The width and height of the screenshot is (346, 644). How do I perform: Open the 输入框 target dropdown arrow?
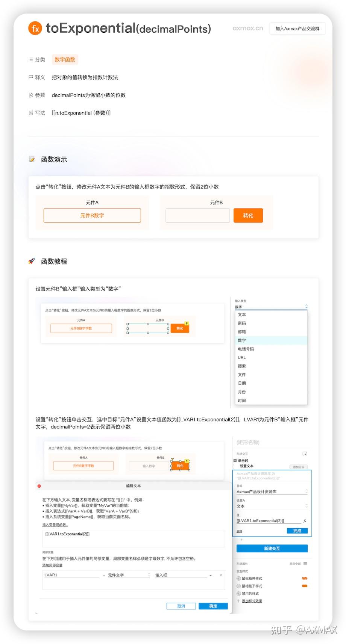(x=211, y=575)
